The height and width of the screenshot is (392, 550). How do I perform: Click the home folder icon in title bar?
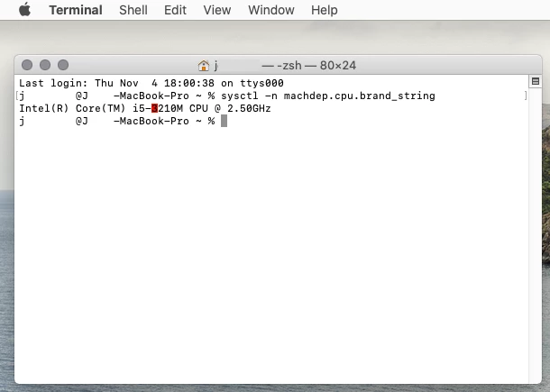(x=204, y=65)
